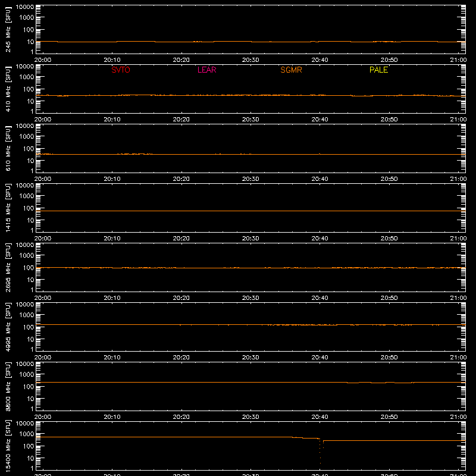
Task: Click the 1000 y-tick of 4995 MHz plot
Action: [27, 315]
